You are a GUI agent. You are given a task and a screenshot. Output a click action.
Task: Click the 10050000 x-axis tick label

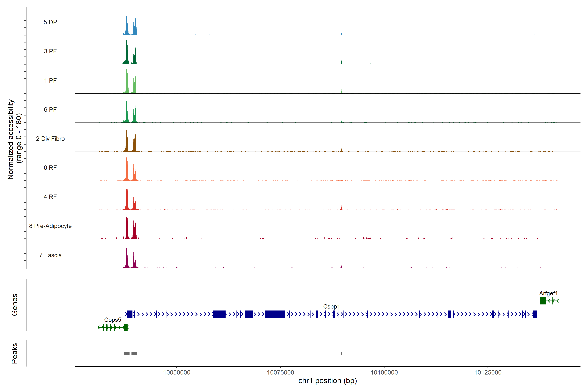point(177,373)
